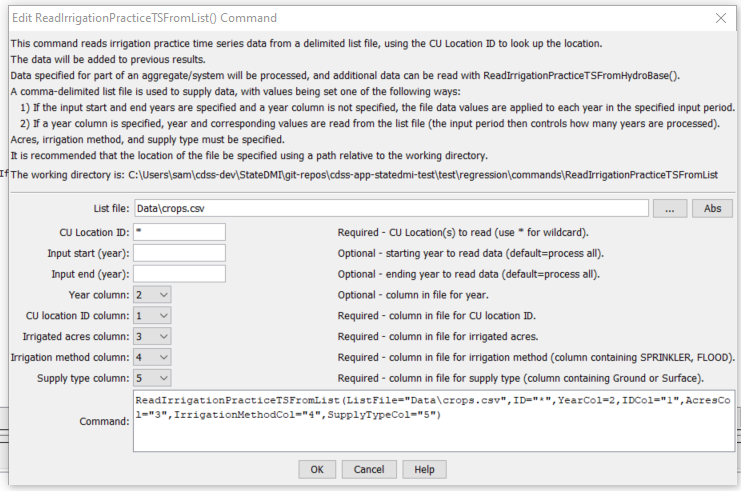Click the Input end (year) field

[179, 274]
